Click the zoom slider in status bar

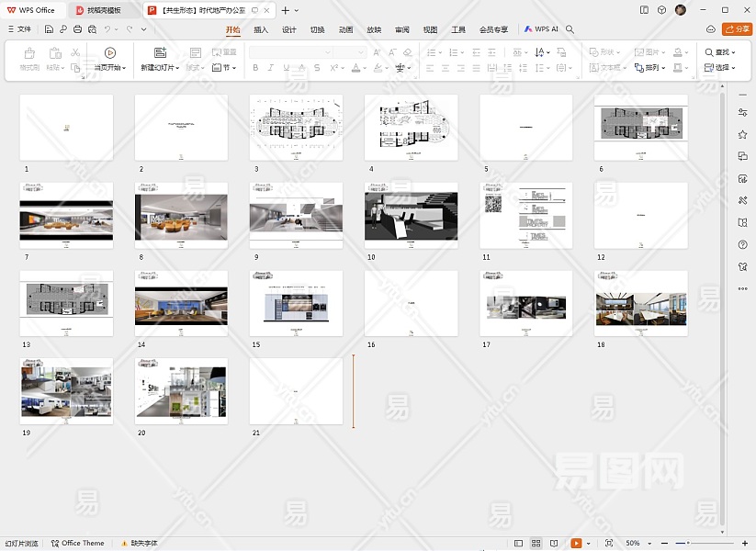click(x=688, y=543)
